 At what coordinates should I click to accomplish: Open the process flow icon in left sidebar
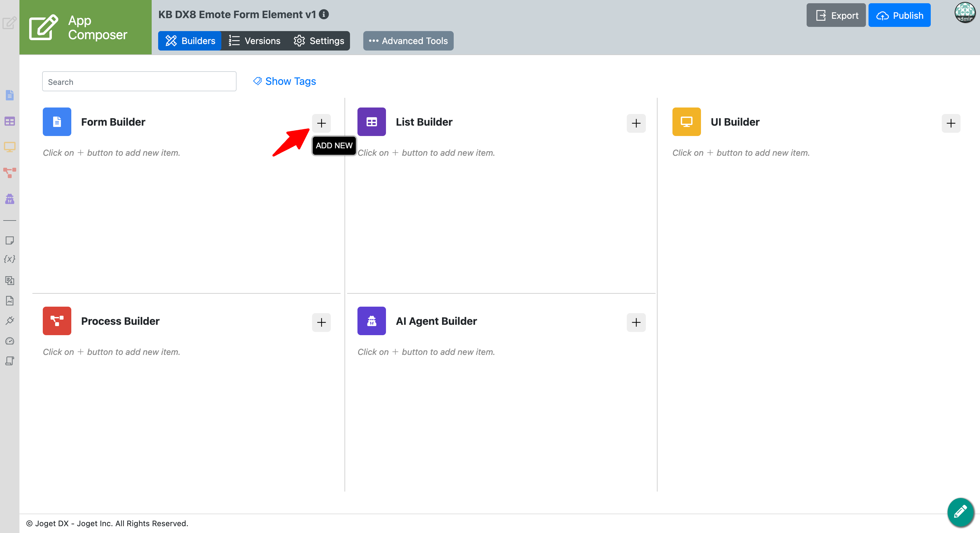click(9, 173)
